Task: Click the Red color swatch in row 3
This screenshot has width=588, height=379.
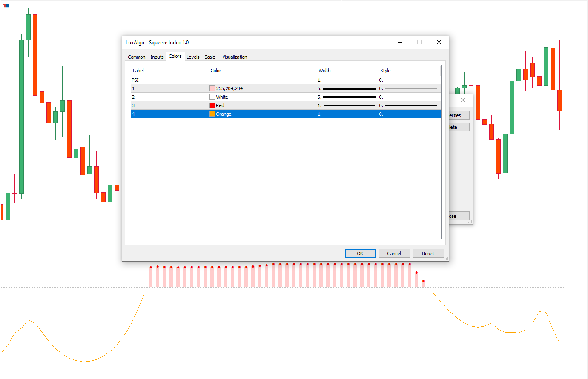Action: (x=212, y=105)
